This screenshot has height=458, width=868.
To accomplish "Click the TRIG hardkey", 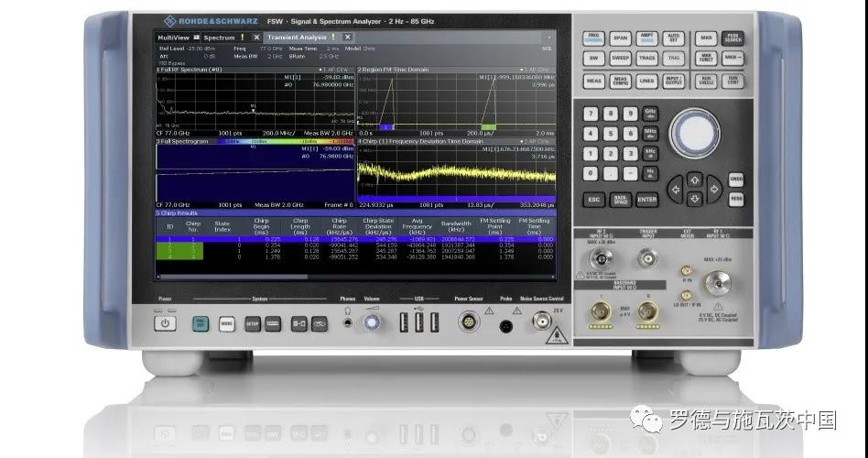I will 673,58.
